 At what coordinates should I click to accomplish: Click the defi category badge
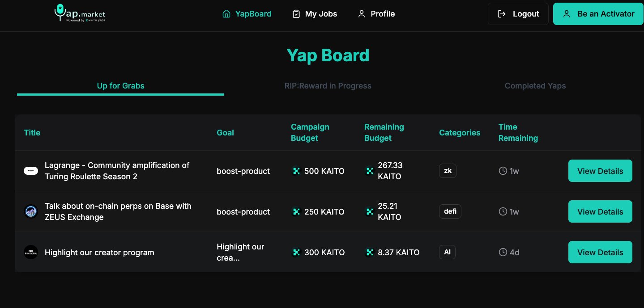(450, 211)
